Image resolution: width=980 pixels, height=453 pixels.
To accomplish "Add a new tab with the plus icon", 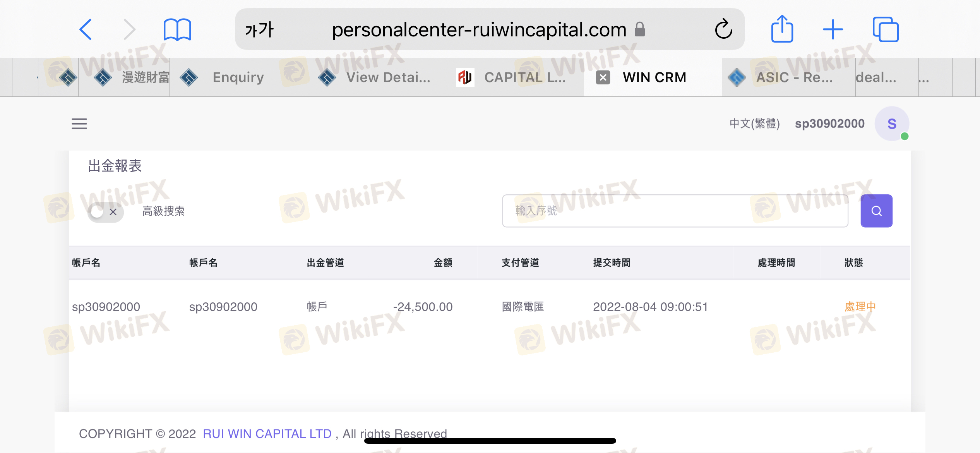I will click(x=833, y=29).
